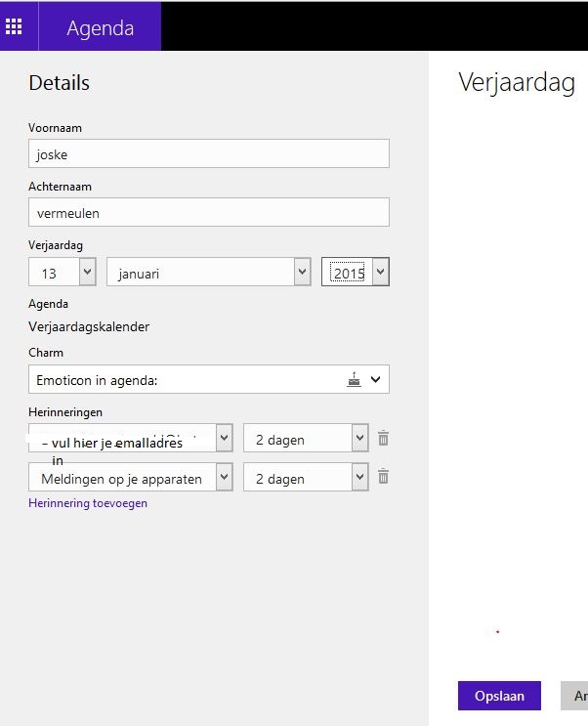Open the app launcher grid icon
The width and height of the screenshot is (588, 726).
(14, 26)
